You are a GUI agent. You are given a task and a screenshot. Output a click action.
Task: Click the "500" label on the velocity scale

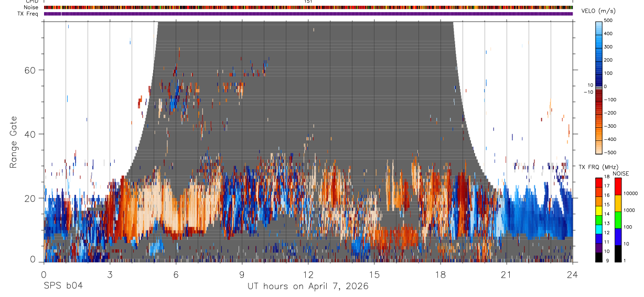point(608,20)
